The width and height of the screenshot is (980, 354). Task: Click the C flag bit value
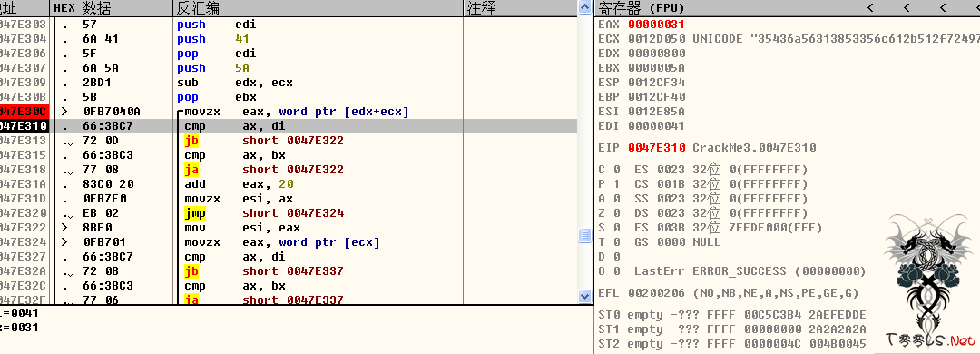(x=616, y=170)
